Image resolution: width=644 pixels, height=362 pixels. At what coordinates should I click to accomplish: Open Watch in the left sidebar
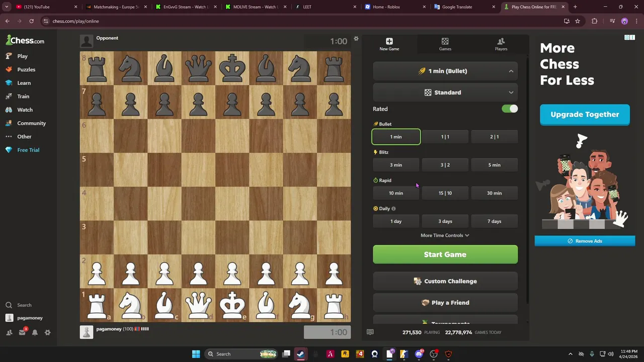coord(19,110)
